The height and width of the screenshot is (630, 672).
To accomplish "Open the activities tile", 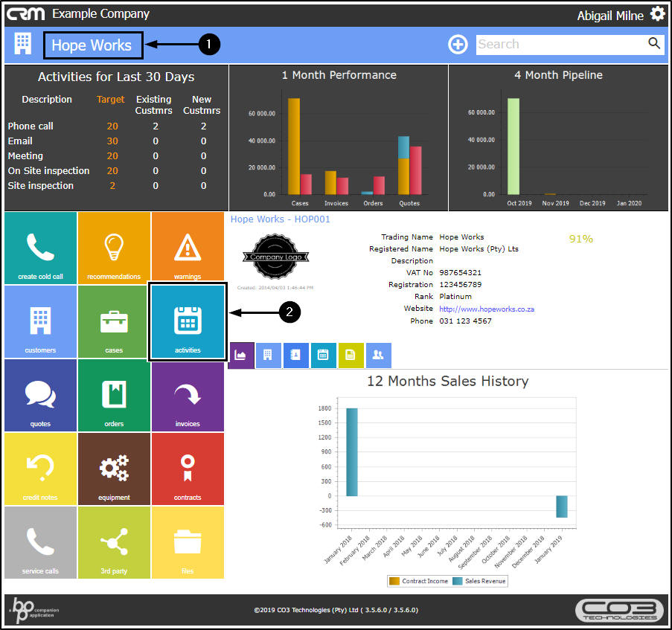I will [x=188, y=321].
